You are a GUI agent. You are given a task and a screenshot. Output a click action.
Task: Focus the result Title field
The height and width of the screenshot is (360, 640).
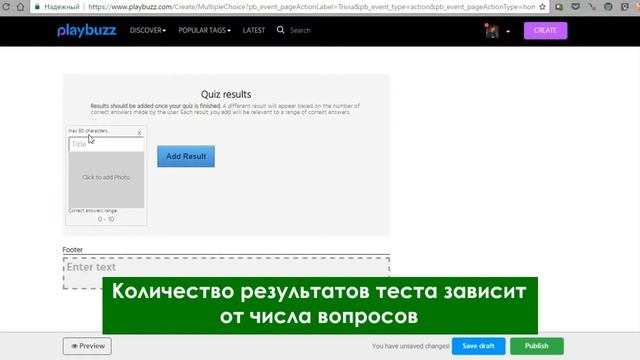pyautogui.click(x=106, y=144)
